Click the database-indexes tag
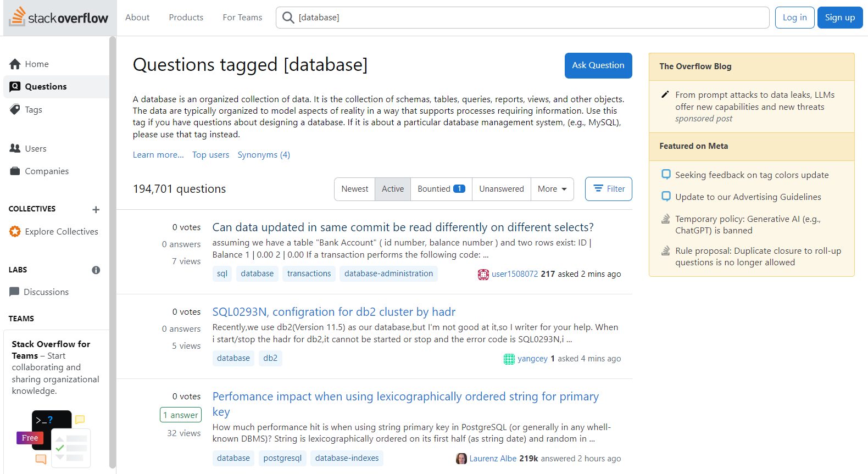This screenshot has width=868, height=474. click(x=347, y=458)
